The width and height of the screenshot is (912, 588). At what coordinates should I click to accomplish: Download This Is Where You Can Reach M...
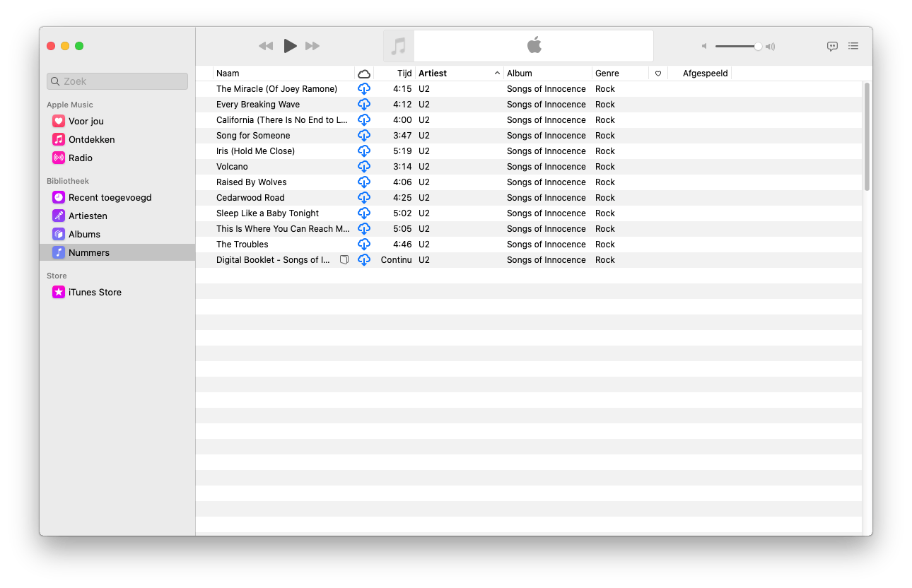[x=364, y=229]
